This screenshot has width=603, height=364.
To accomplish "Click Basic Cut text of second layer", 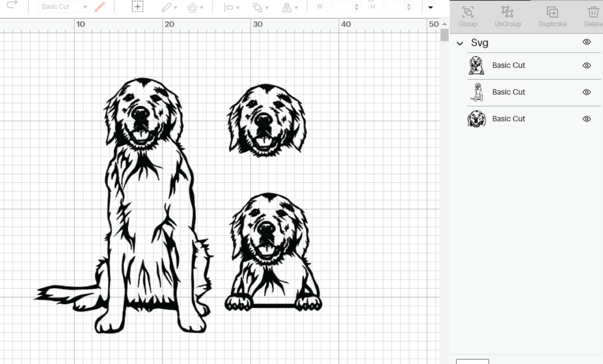I will click(x=509, y=92).
